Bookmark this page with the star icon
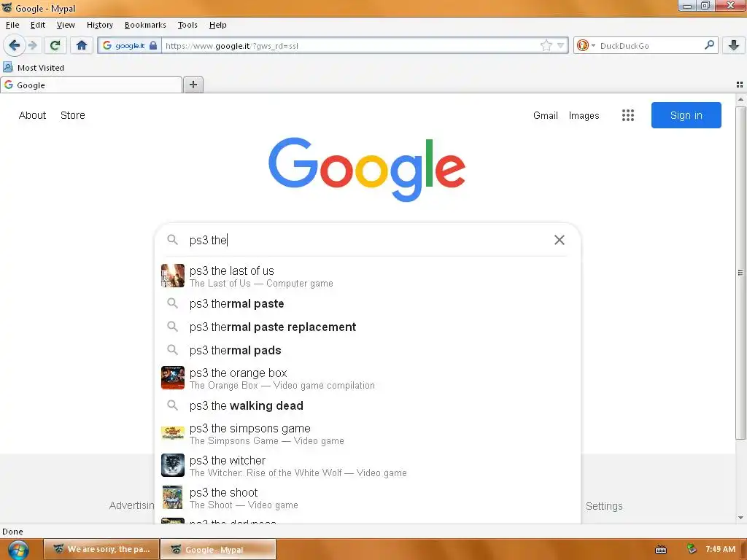 tap(546, 46)
